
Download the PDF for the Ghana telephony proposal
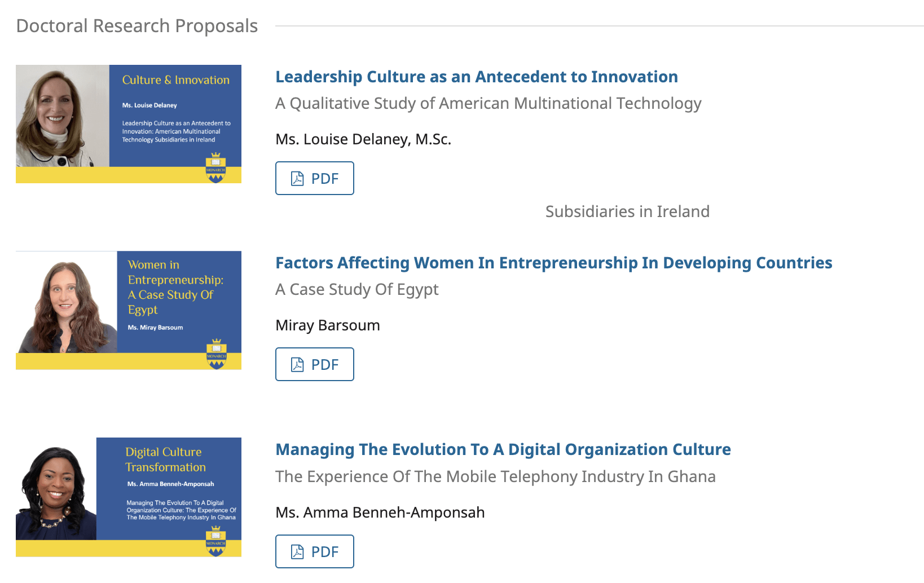pyautogui.click(x=315, y=551)
